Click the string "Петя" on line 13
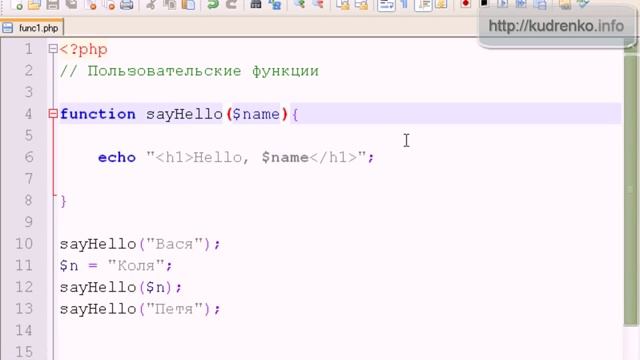 [174, 309]
